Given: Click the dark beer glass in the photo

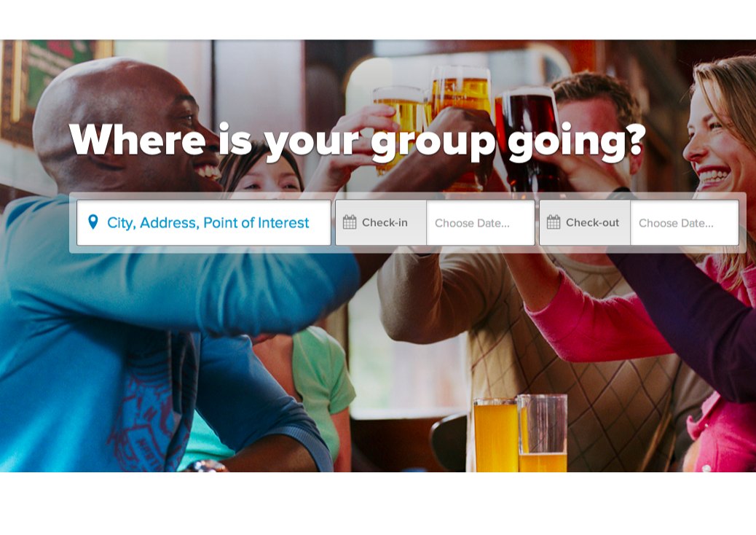Looking at the screenshot, I should pos(527,140).
